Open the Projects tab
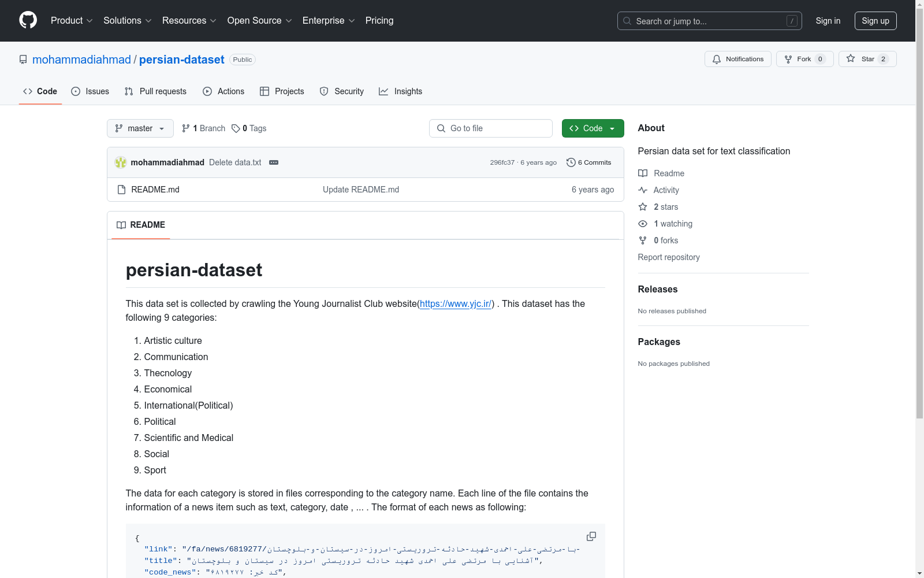The width and height of the screenshot is (924, 578). (x=282, y=91)
